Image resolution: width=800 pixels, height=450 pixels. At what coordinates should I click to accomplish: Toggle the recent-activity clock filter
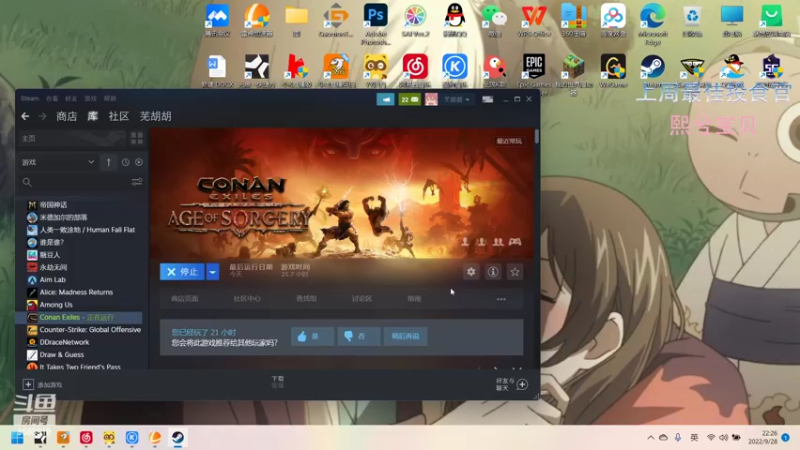click(x=126, y=162)
